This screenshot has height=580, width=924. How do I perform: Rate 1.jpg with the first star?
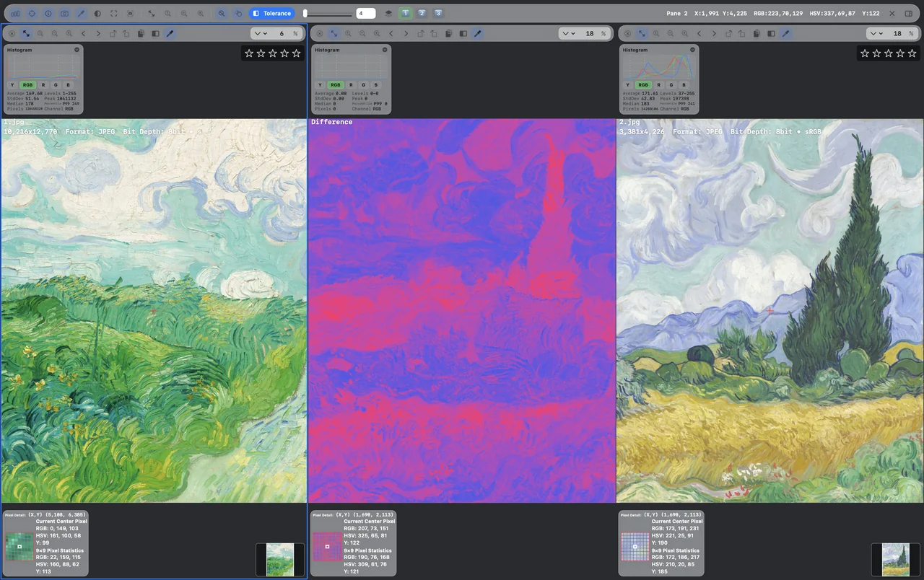(x=249, y=53)
